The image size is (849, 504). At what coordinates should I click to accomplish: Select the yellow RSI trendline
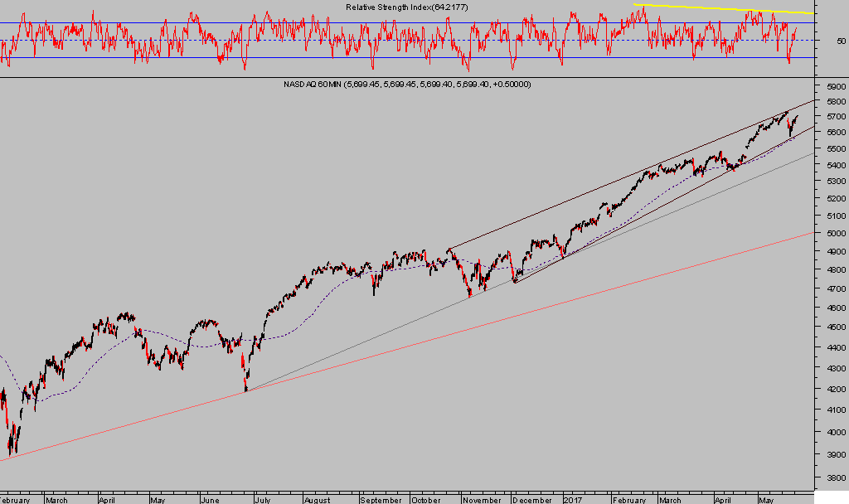tap(721, 9)
